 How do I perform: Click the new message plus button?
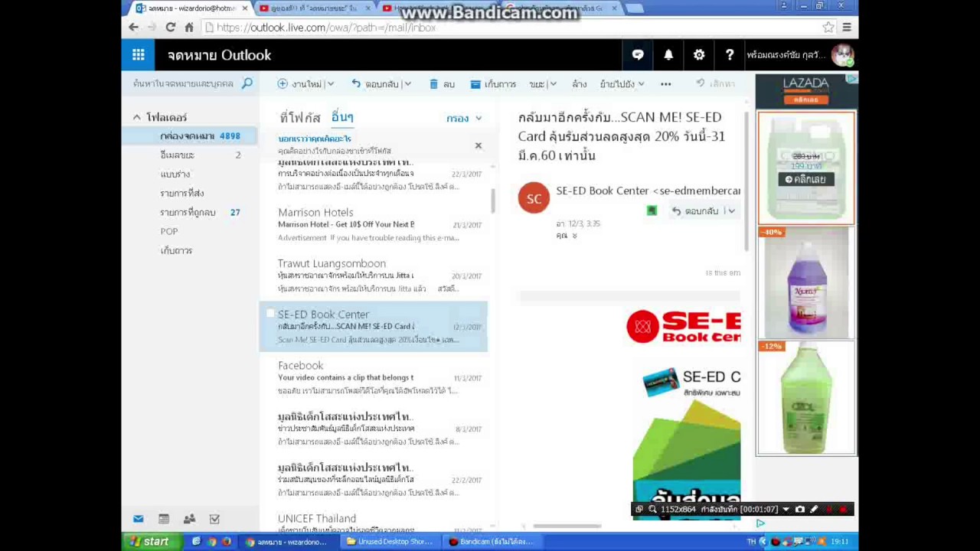click(x=283, y=83)
